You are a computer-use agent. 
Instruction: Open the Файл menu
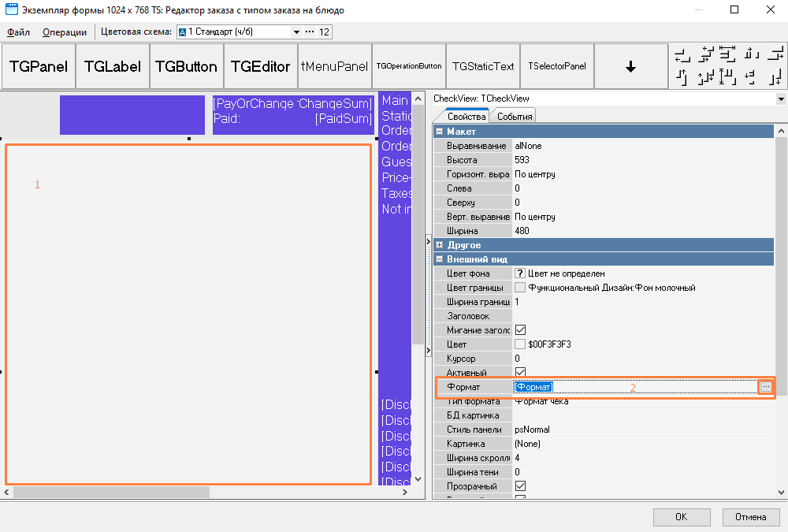[19, 32]
